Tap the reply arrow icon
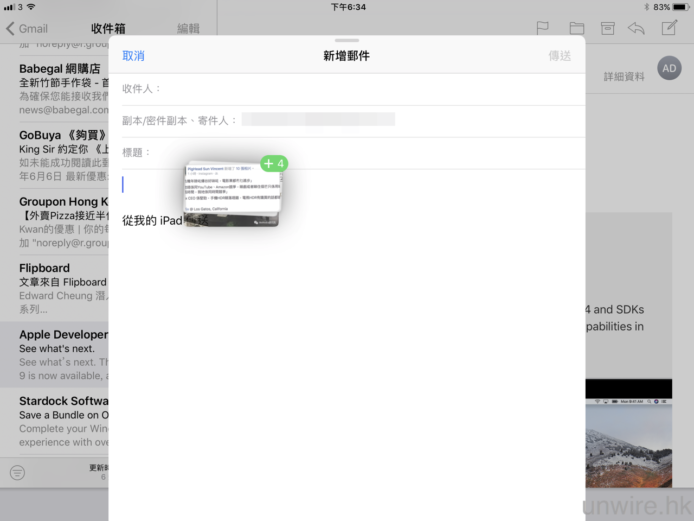This screenshot has height=521, width=694. tap(637, 28)
